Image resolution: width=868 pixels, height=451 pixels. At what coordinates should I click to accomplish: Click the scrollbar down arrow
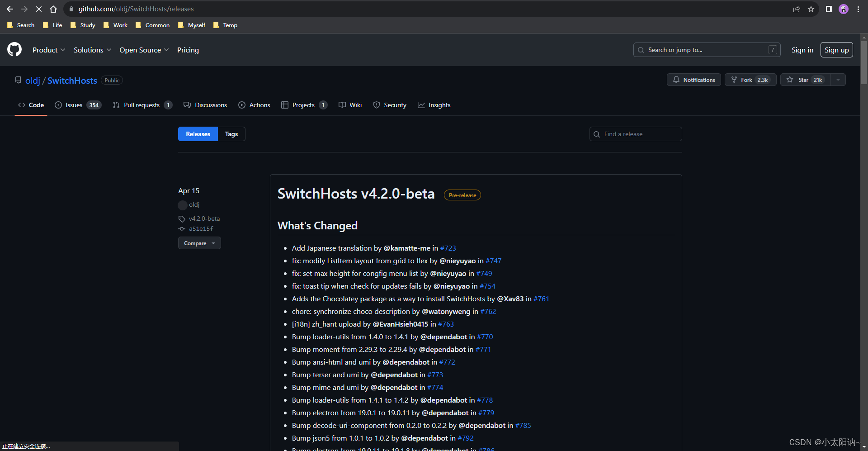pos(864,447)
